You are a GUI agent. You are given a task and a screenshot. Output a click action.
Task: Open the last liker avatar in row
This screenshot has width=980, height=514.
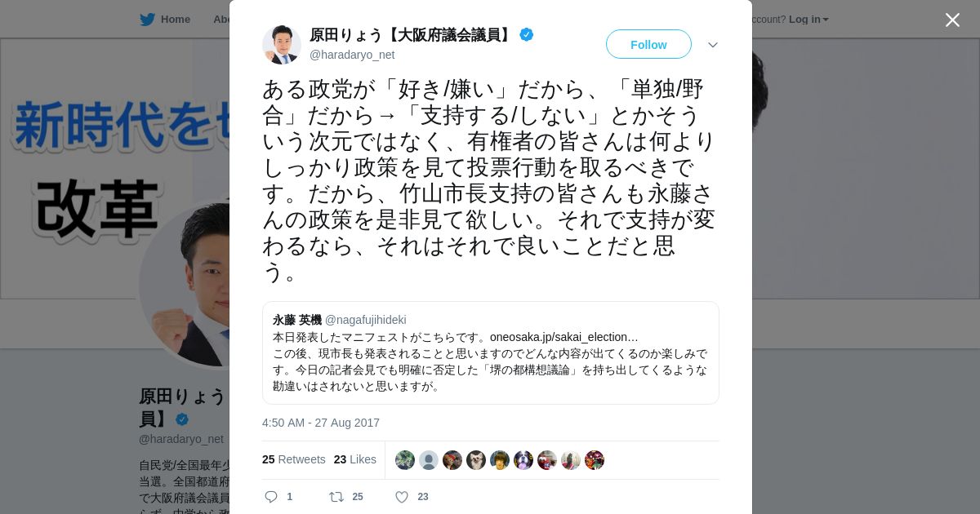pyautogui.click(x=595, y=460)
